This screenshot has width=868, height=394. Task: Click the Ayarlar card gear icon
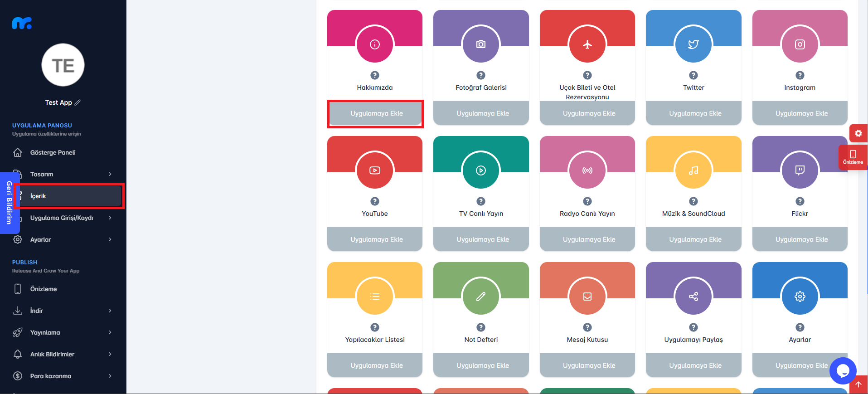800,297
